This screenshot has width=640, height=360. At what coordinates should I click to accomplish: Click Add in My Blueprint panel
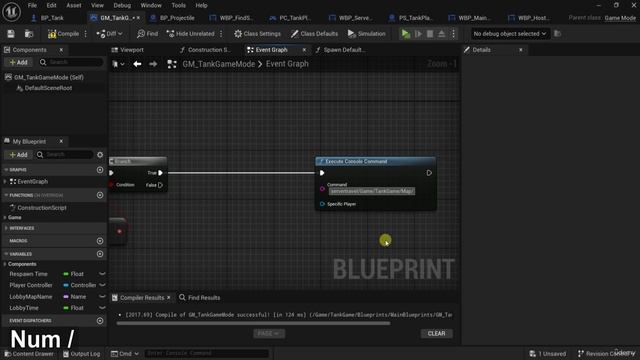[x=18, y=155]
